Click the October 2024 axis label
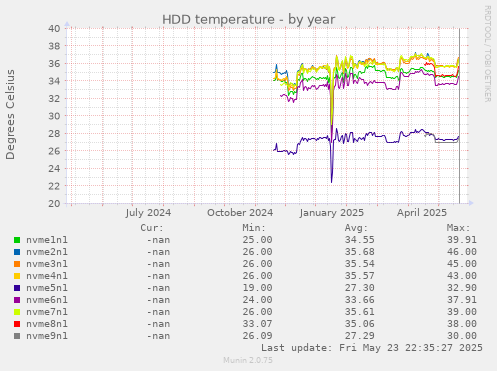The height and width of the screenshot is (371, 497). click(240, 213)
